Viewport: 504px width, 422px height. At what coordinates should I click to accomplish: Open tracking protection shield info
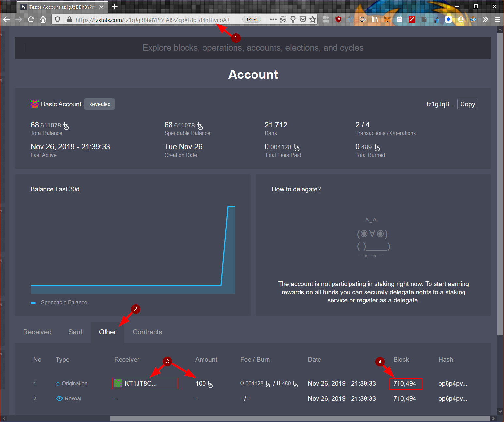point(57,20)
